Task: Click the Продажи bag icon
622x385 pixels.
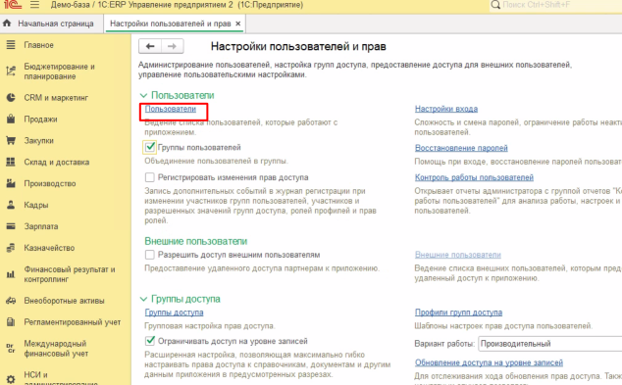Action: pyautogui.click(x=11, y=119)
